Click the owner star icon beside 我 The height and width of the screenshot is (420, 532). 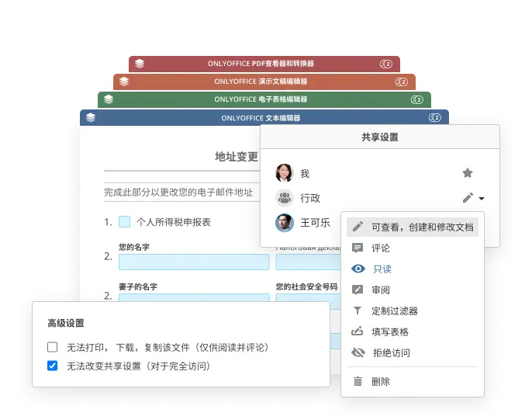468,173
